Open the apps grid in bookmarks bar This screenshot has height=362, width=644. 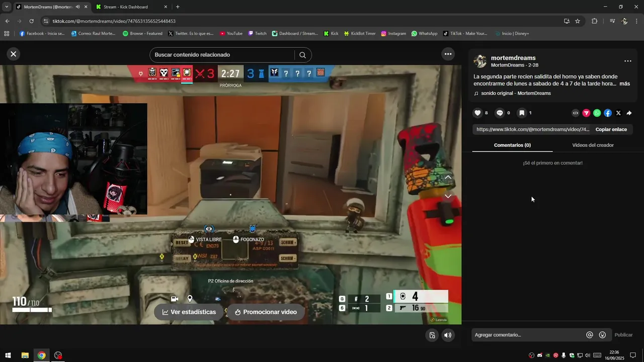7,34
